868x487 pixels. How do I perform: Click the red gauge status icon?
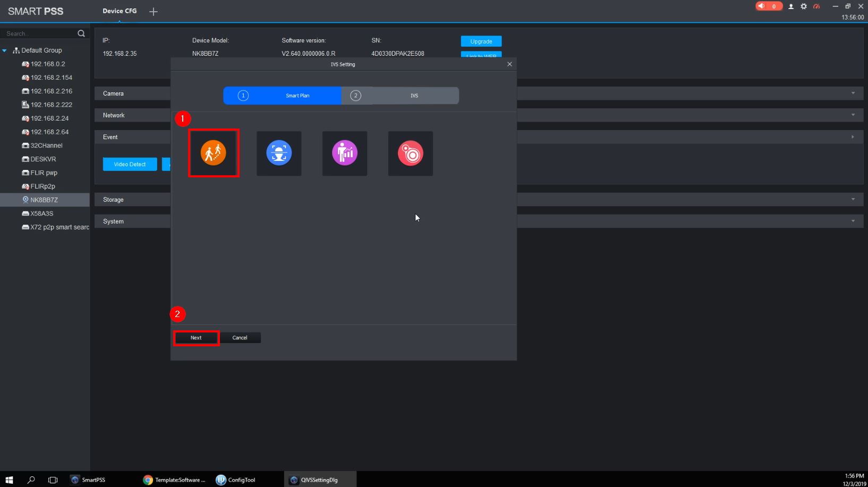click(x=816, y=6)
